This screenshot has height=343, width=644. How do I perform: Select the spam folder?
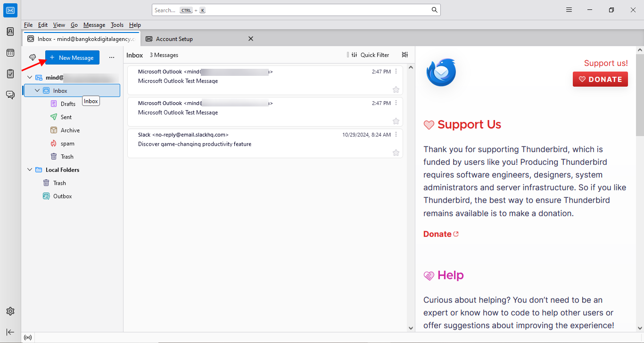tap(72, 143)
